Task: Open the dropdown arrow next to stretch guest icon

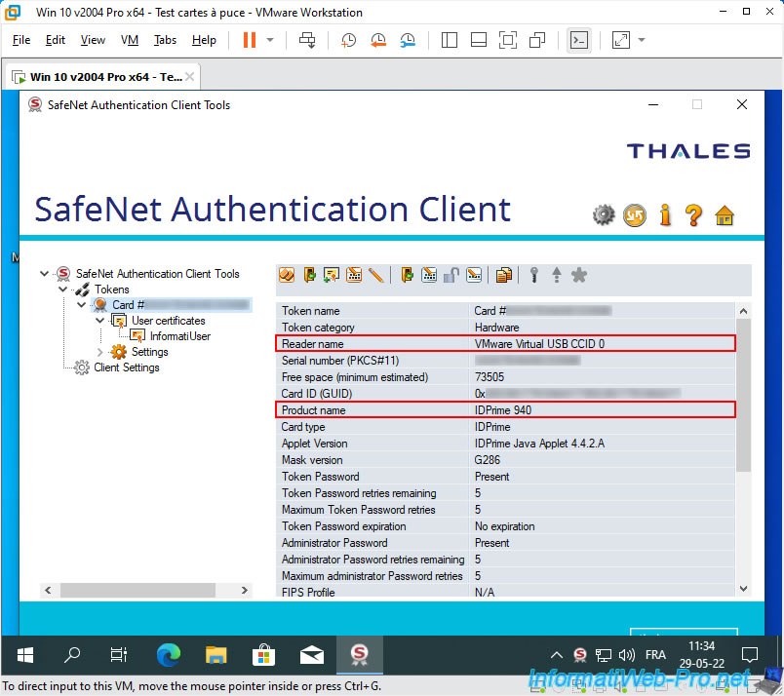Action: [x=642, y=40]
